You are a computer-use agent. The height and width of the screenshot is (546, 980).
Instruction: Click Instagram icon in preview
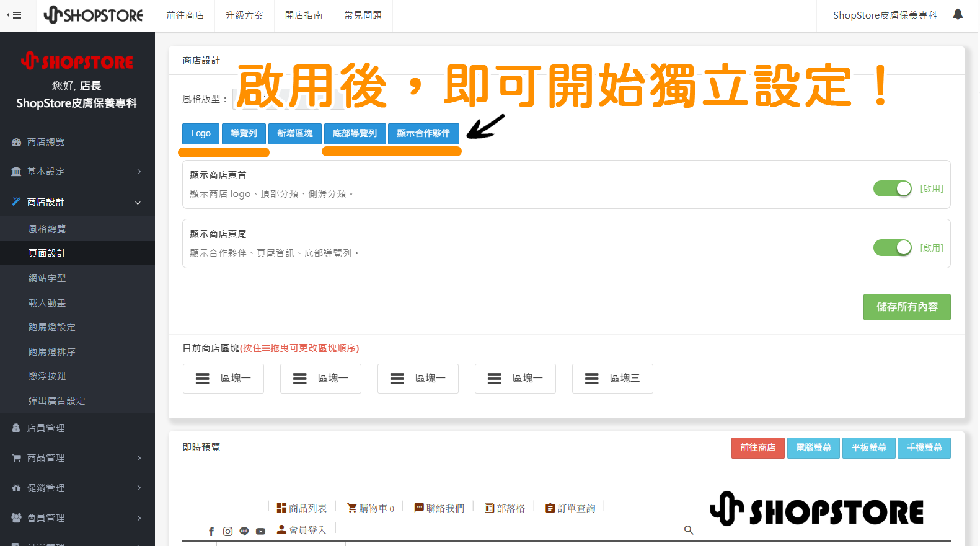coord(227,532)
